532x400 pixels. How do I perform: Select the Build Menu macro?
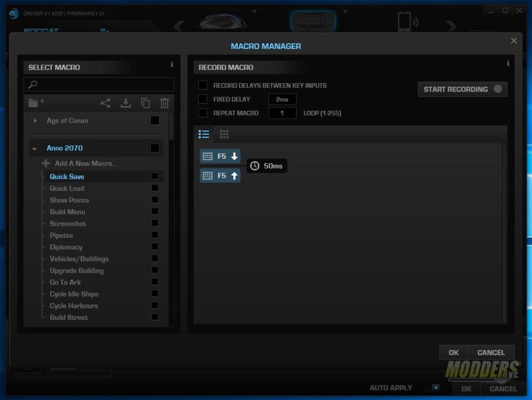click(68, 212)
